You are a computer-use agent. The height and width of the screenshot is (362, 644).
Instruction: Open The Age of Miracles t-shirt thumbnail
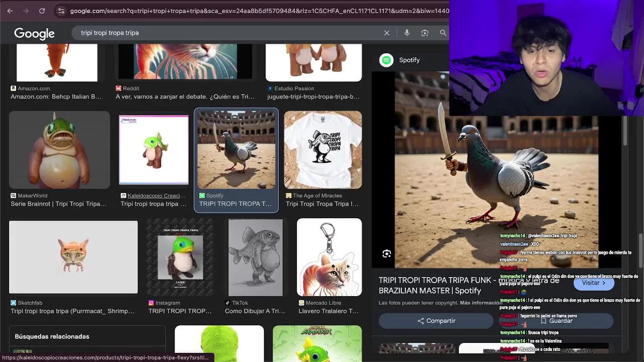click(323, 150)
